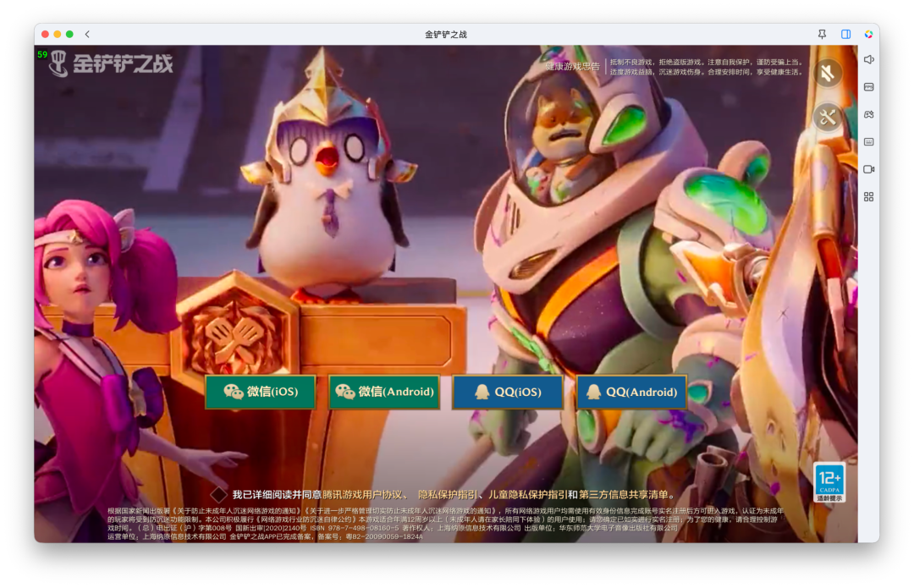Open the in-game wrench repair tools button
Screen dimensions: 914x588
click(x=827, y=118)
